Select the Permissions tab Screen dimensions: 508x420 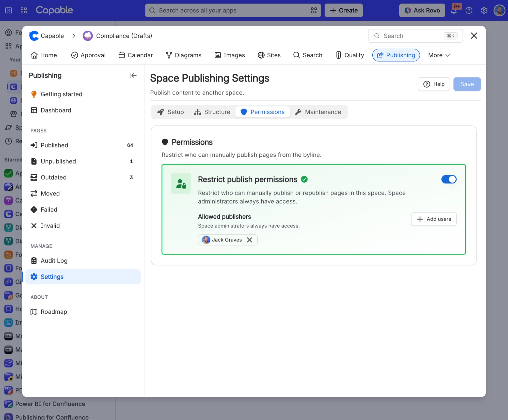[262, 112]
